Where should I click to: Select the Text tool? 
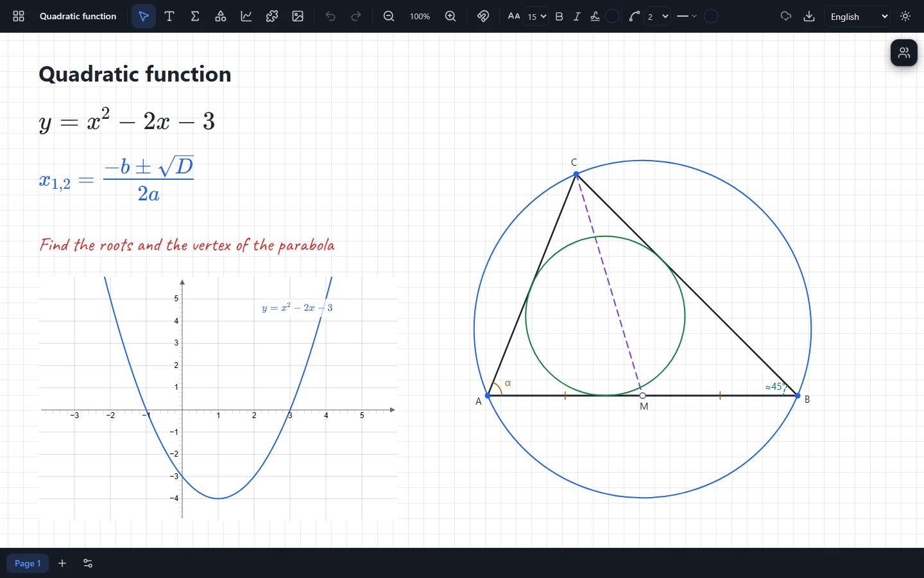(x=169, y=16)
